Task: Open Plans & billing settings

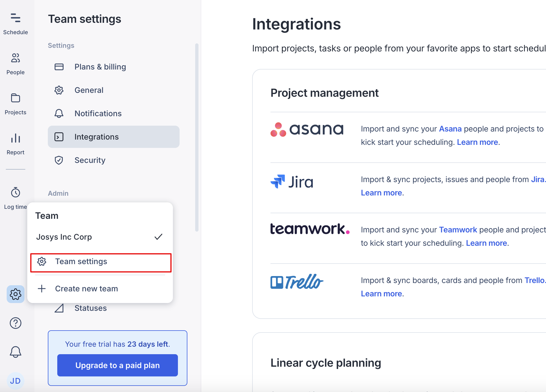Action: [100, 67]
